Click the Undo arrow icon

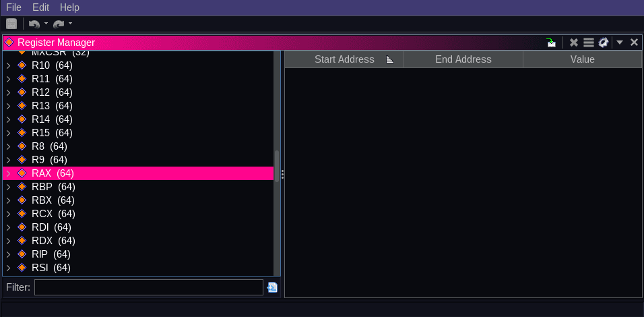(34, 24)
